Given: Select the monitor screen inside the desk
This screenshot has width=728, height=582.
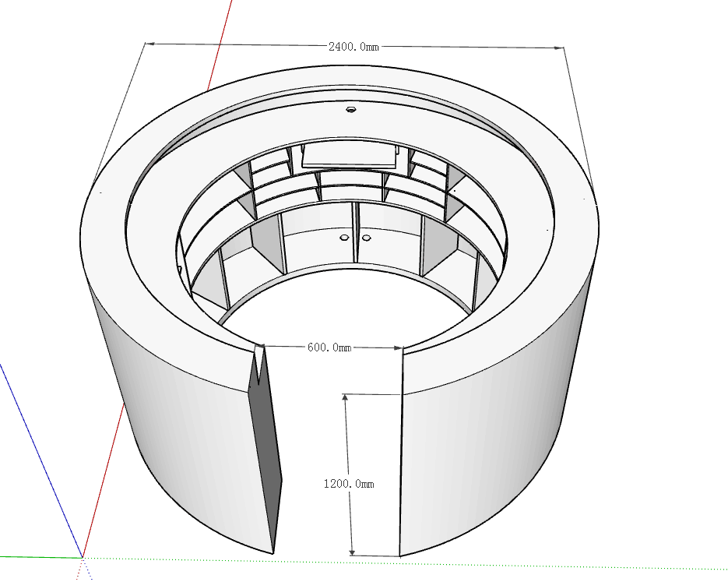Looking at the screenshot, I should click(350, 155).
